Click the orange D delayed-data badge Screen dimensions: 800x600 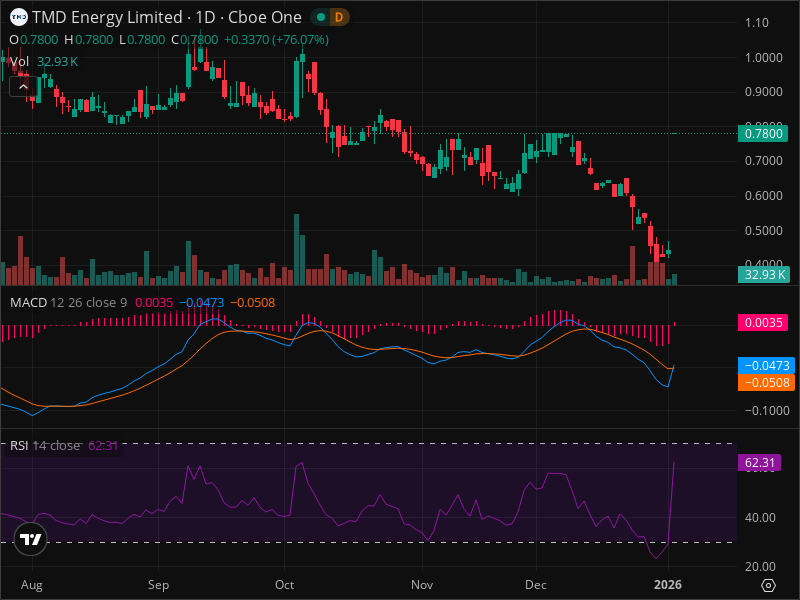tap(339, 17)
